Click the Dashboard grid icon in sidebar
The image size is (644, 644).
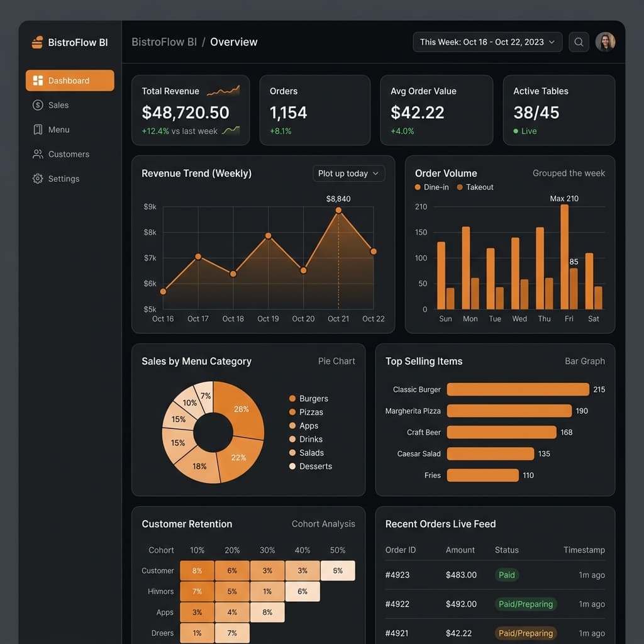click(x=38, y=80)
